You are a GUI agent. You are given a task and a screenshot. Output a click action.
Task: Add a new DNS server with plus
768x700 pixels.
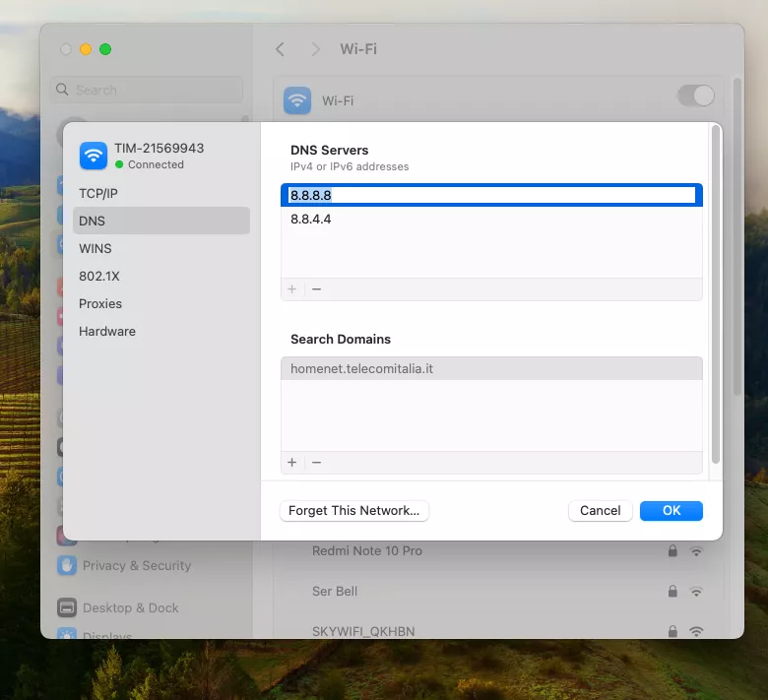point(292,289)
